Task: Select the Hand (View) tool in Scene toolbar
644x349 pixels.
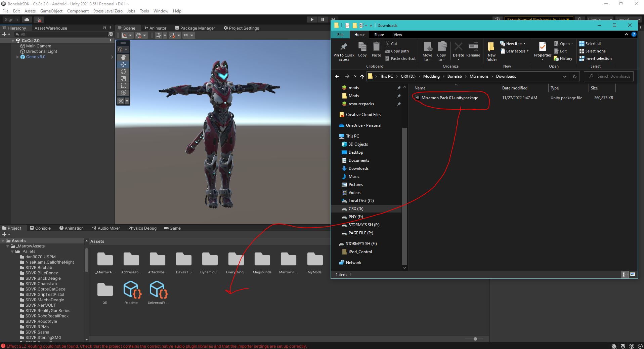Action: pos(123,57)
